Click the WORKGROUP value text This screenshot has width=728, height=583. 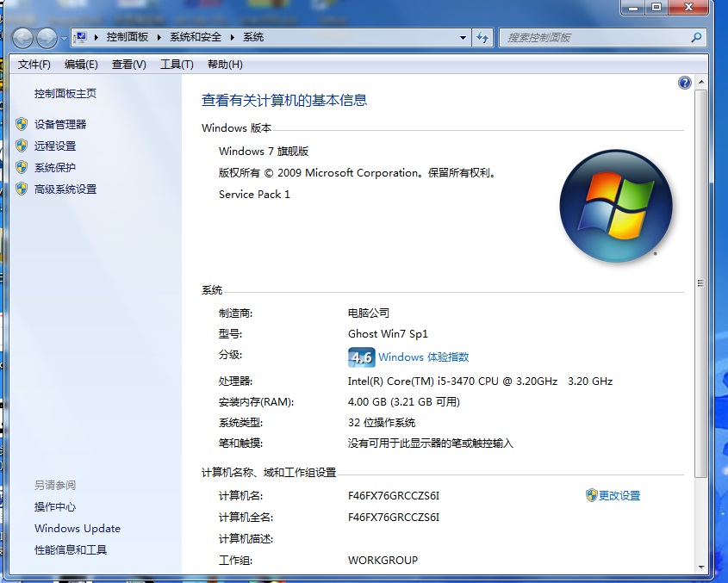click(383, 561)
